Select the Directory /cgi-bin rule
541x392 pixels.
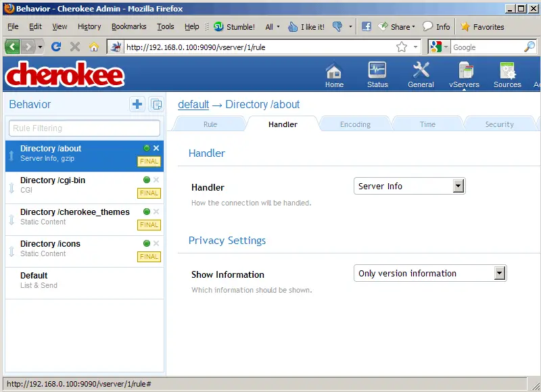tap(85, 188)
